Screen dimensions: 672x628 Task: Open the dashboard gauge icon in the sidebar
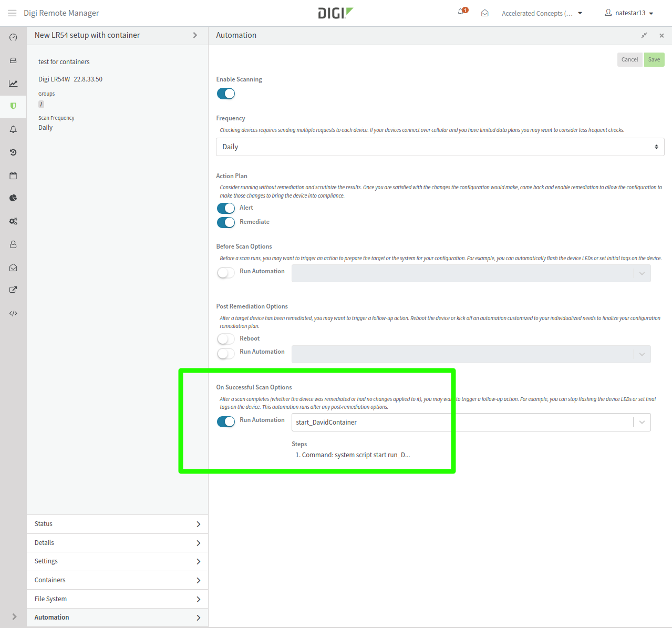point(13,37)
